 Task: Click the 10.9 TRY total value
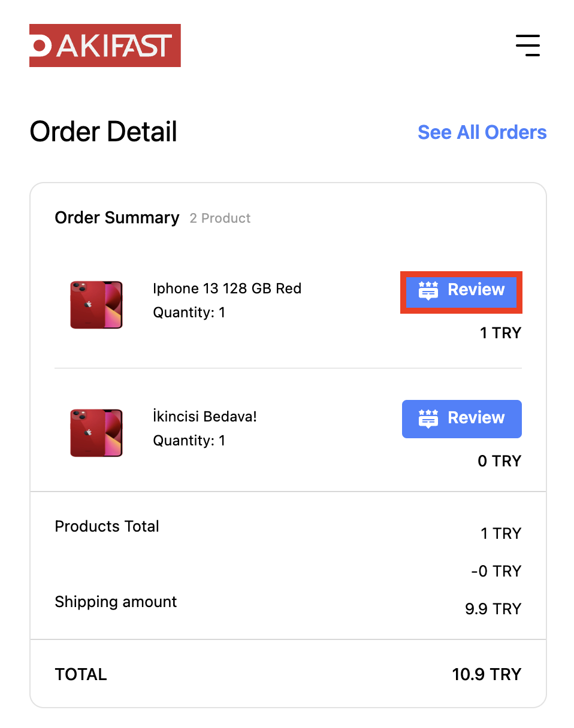487,675
